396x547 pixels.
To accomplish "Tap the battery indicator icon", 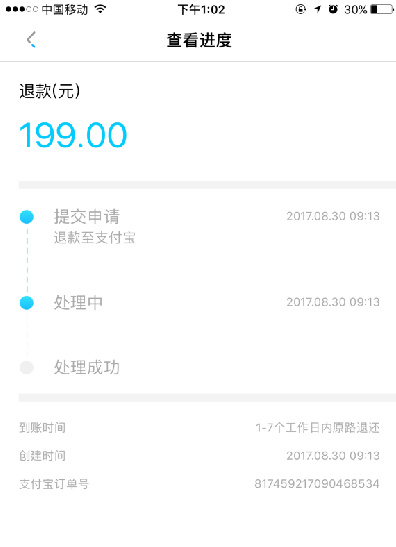I will click(x=382, y=9).
